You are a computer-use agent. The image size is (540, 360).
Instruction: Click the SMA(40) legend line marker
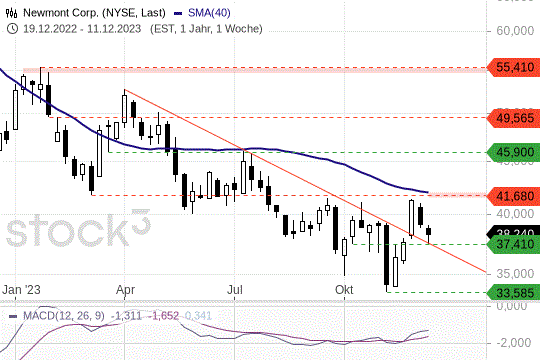coord(178,13)
